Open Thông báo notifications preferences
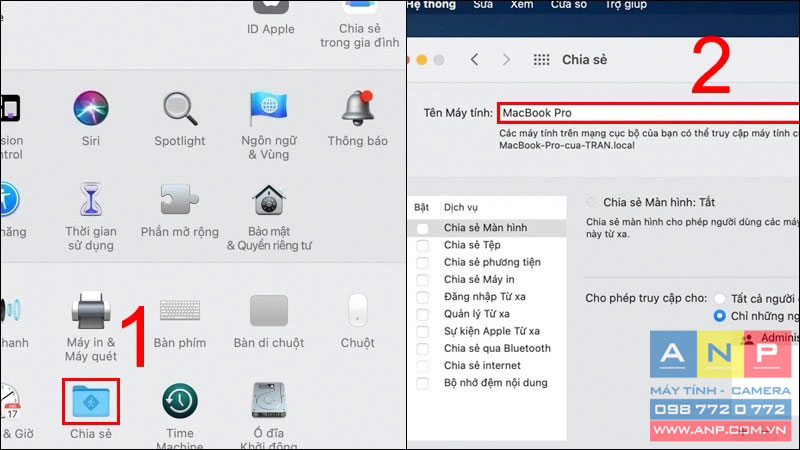 358,108
